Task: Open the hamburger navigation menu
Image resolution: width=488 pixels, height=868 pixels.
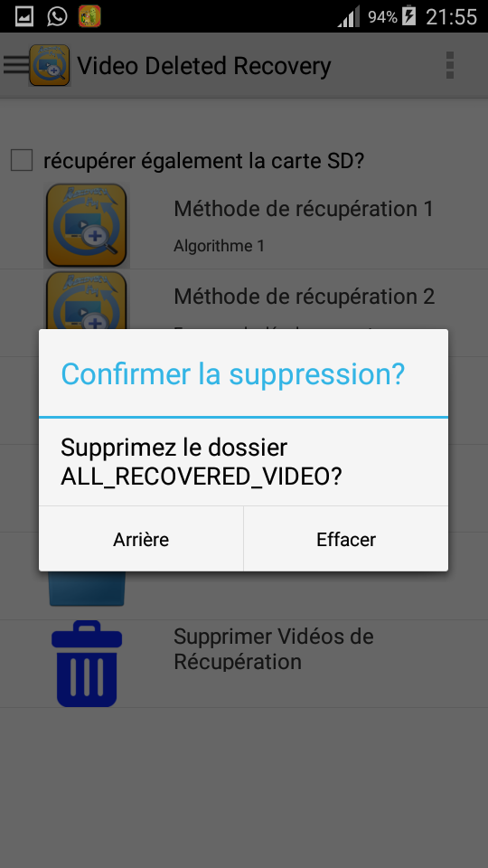Action: [x=15, y=65]
